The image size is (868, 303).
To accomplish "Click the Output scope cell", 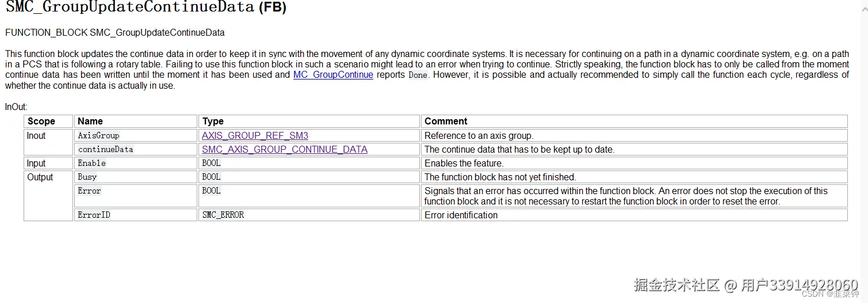I will click(x=40, y=177).
